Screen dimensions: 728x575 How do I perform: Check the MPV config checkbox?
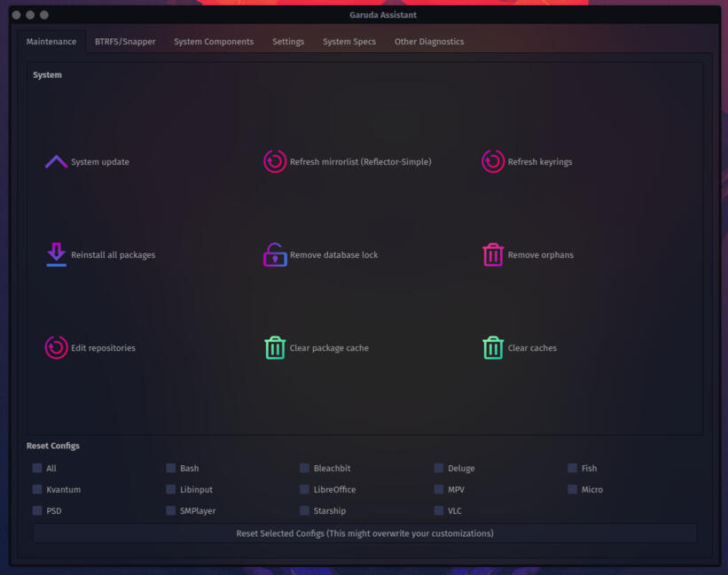click(x=438, y=489)
